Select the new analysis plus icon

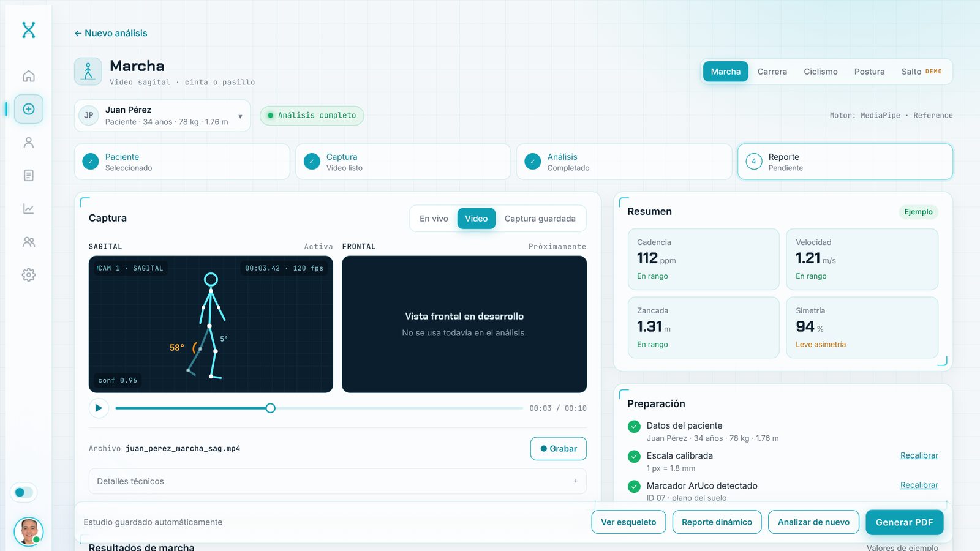(29, 109)
